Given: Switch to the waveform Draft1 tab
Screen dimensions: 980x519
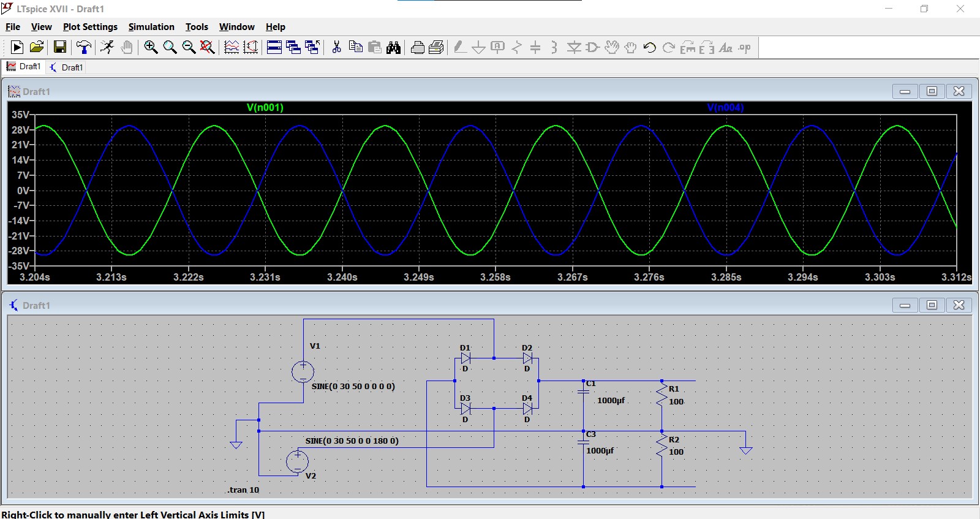Looking at the screenshot, I should pos(23,67).
